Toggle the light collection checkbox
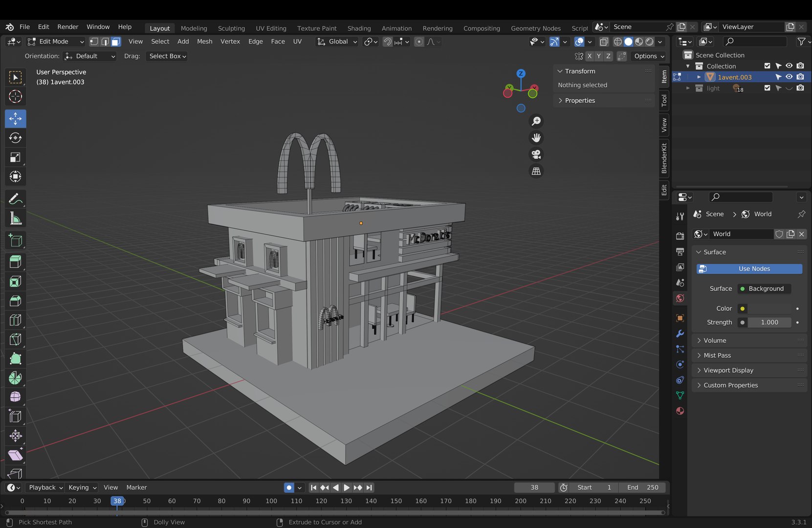The height and width of the screenshot is (528, 812). (x=767, y=88)
